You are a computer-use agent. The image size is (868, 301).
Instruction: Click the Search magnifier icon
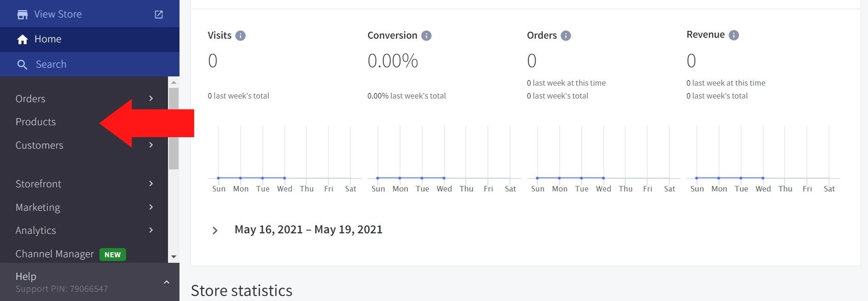(22, 64)
